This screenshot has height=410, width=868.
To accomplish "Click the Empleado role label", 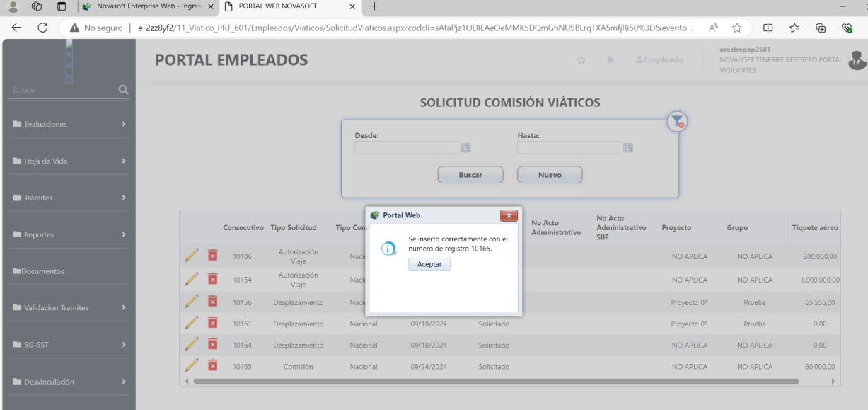I will point(659,60).
